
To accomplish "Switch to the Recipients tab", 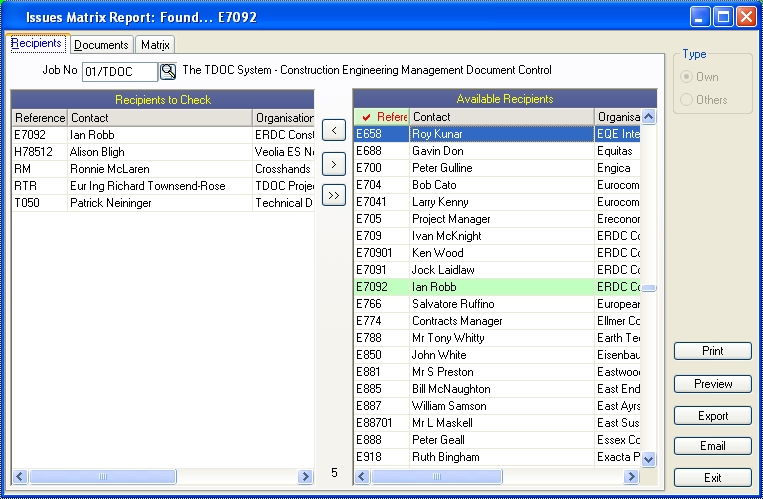I will [x=36, y=43].
